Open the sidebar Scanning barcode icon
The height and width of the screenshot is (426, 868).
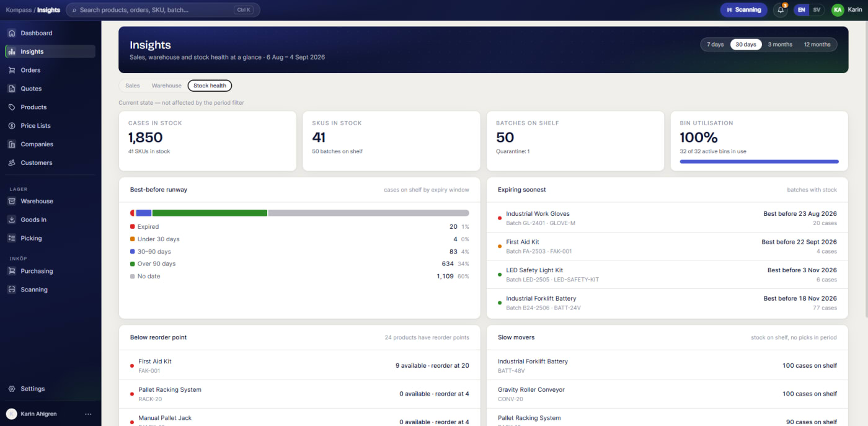click(12, 290)
